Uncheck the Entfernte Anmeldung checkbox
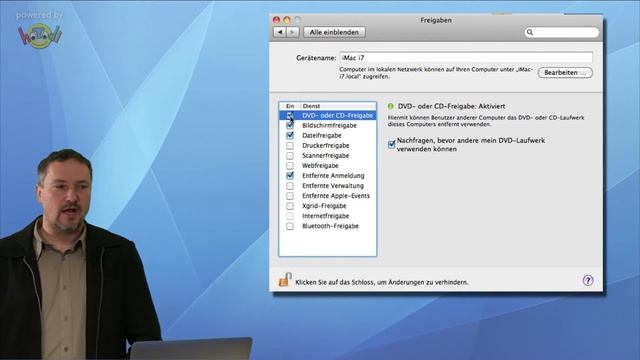The image size is (640, 360). click(x=290, y=176)
